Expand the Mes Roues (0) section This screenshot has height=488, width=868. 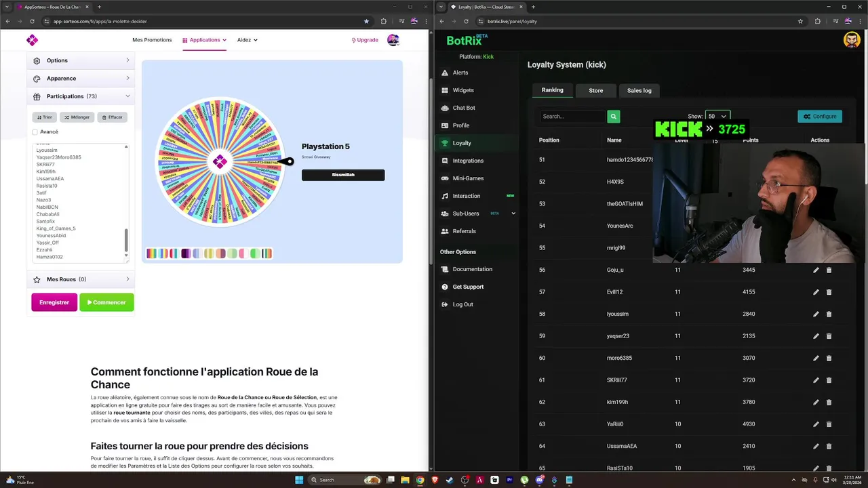pyautogui.click(x=81, y=279)
